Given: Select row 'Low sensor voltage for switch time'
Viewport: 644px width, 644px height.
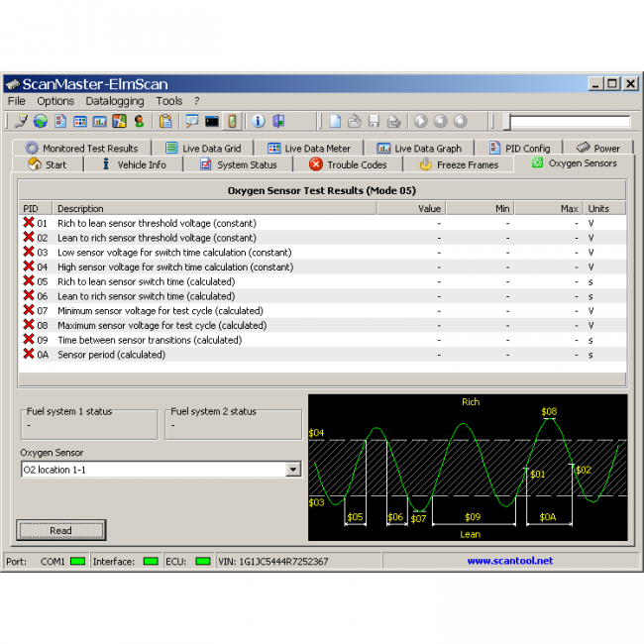Looking at the screenshot, I should [322, 253].
